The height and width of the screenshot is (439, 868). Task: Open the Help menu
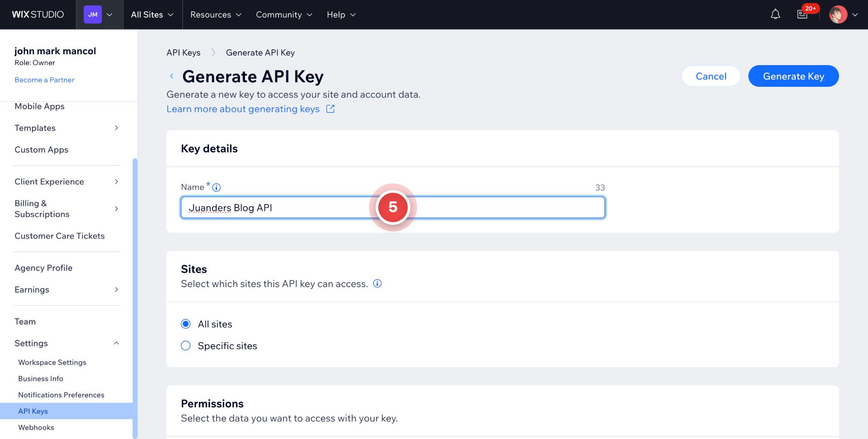click(x=341, y=14)
